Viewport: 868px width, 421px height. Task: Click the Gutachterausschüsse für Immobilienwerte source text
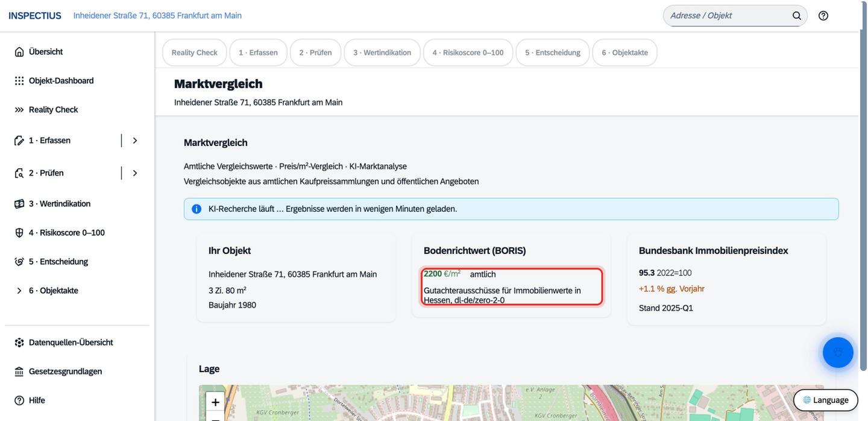pos(502,296)
